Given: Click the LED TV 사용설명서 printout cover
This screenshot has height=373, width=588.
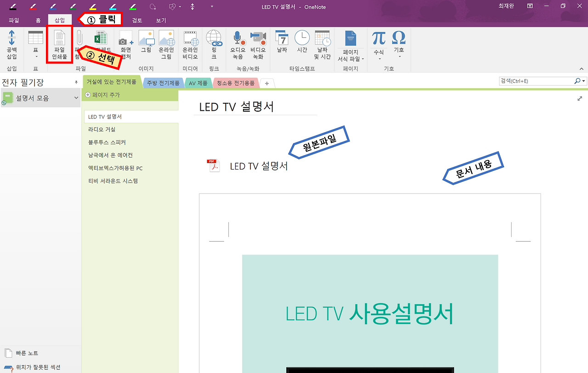Looking at the screenshot, I should pyautogui.click(x=370, y=314).
